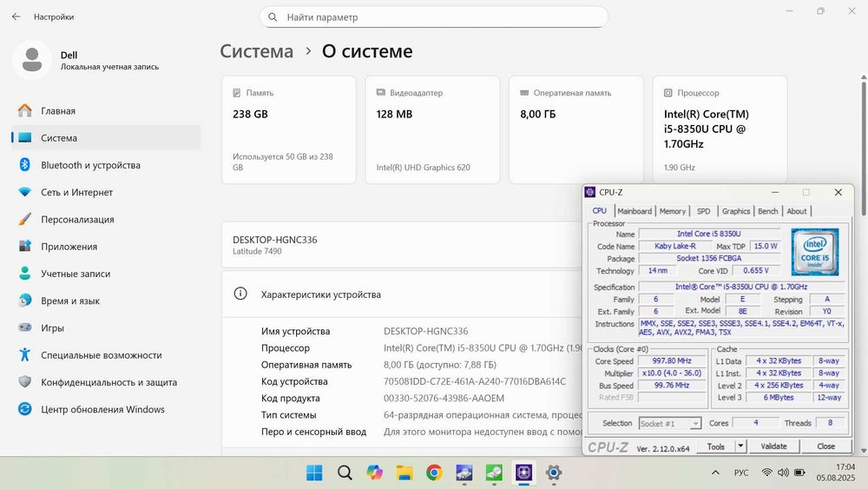
Task: Switch to CPU-Z via taskbar icon
Action: point(523,473)
